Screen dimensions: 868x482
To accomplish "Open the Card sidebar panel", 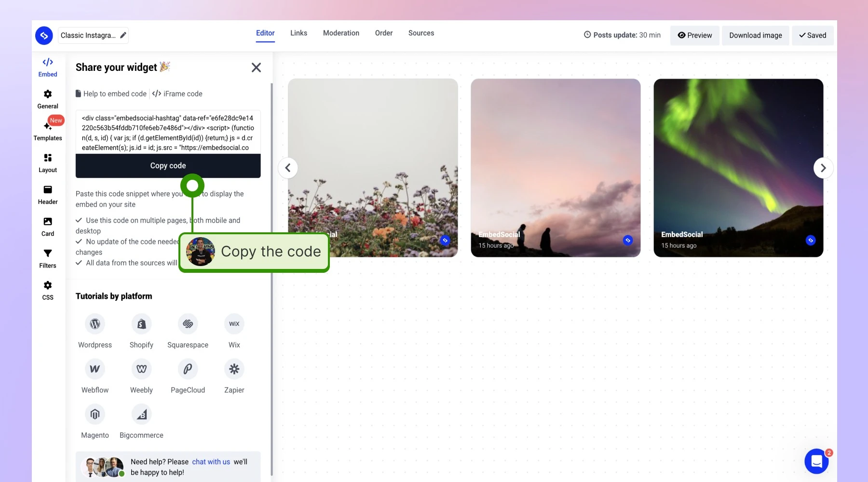I will [x=48, y=227].
